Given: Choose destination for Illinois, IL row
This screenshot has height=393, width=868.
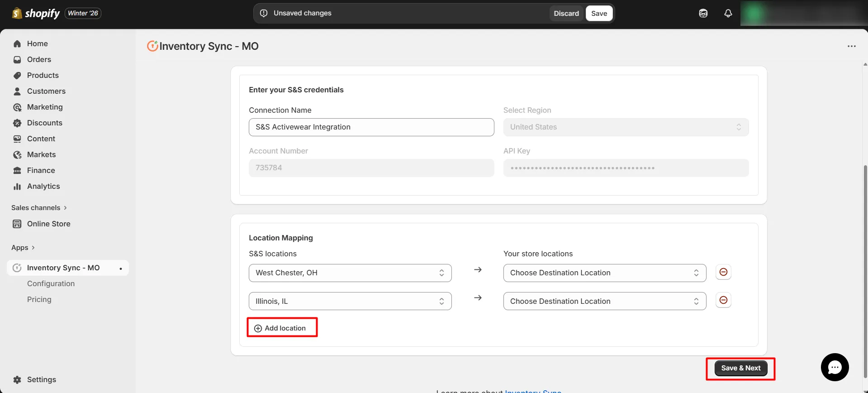Looking at the screenshot, I should coord(605,301).
